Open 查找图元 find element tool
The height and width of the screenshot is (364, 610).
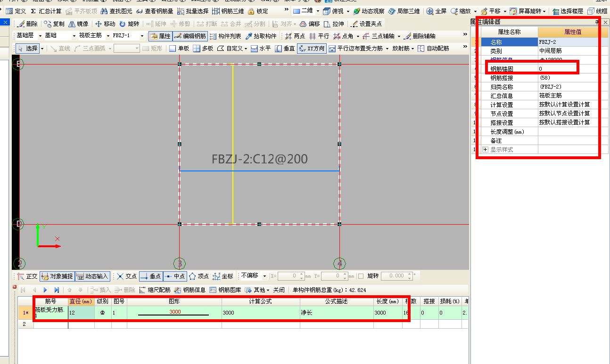tap(116, 11)
